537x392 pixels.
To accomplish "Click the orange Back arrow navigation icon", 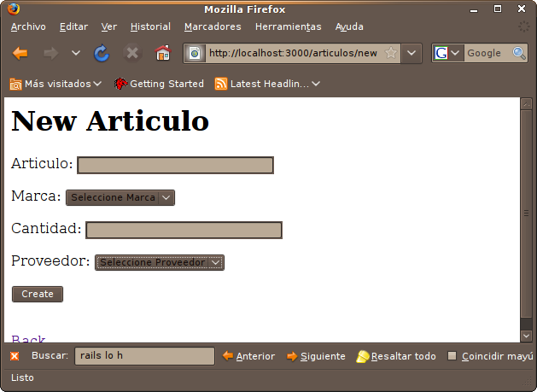I will [20, 53].
